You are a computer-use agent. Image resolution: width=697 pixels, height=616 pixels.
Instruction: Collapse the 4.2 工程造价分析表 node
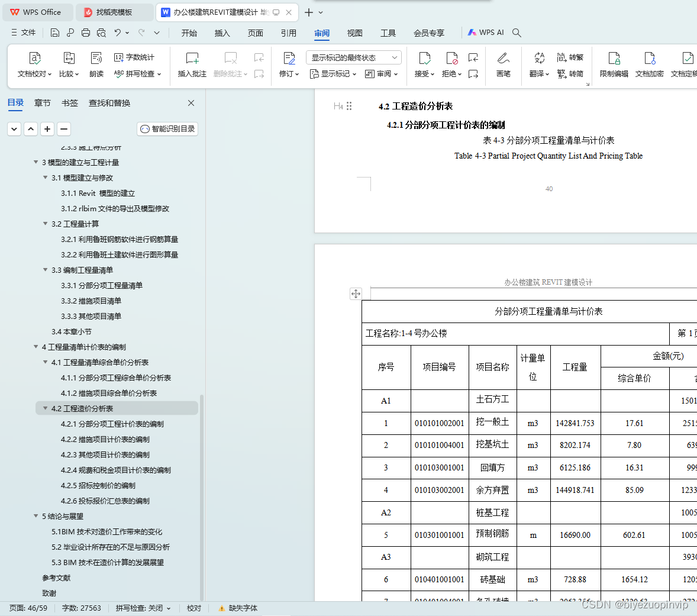pos(46,408)
